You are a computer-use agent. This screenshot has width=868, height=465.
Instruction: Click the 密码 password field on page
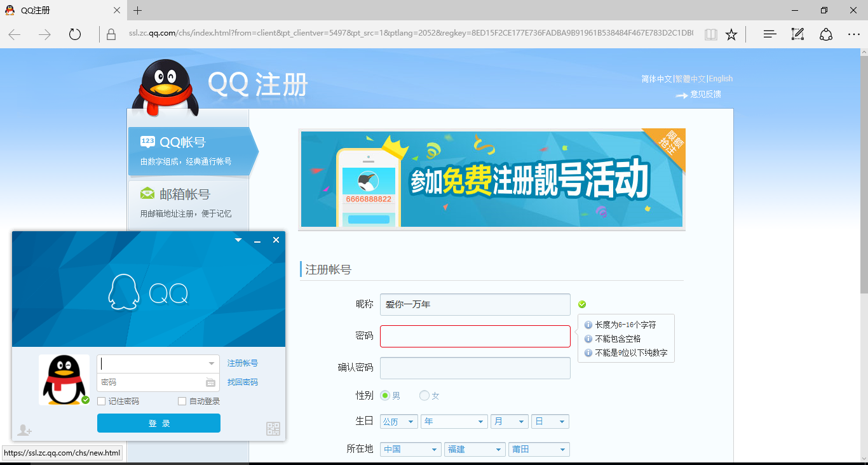(475, 336)
